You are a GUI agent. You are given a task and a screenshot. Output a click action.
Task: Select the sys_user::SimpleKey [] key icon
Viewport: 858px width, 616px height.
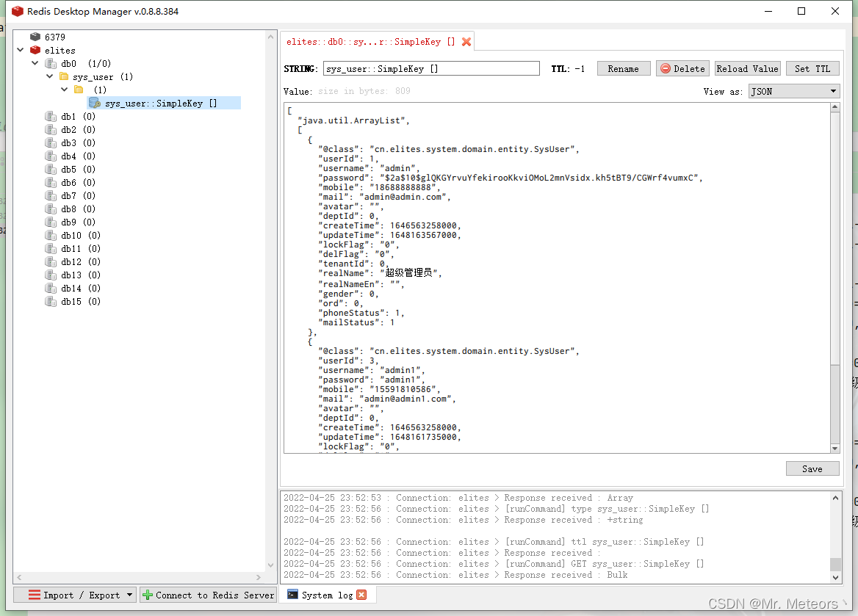coord(95,103)
